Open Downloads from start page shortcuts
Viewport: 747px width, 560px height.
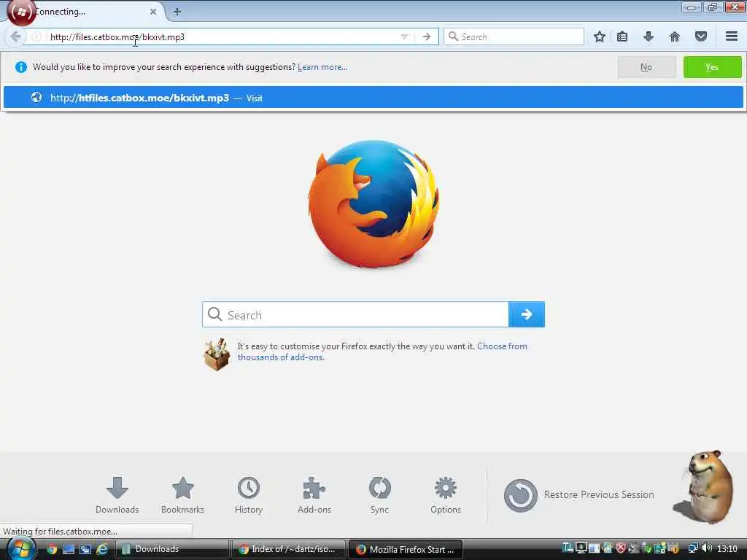[117, 495]
